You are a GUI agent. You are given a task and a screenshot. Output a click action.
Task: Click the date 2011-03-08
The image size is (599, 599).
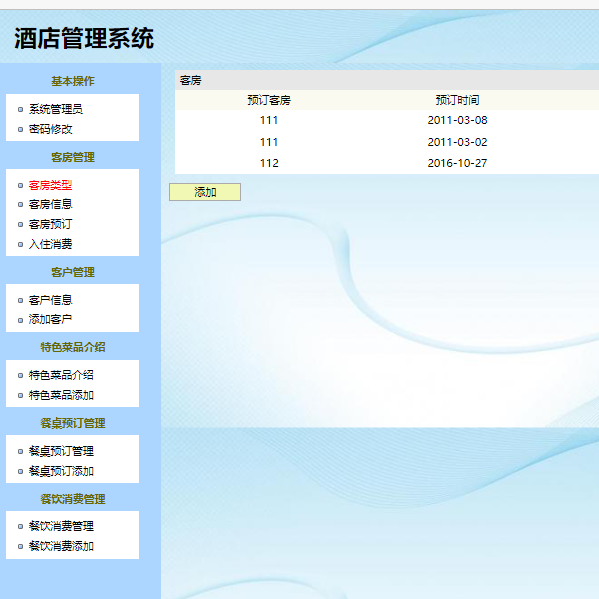coord(457,120)
